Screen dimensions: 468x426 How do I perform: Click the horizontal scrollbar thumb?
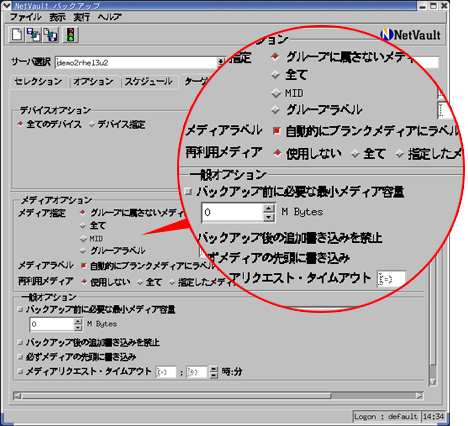point(176,396)
